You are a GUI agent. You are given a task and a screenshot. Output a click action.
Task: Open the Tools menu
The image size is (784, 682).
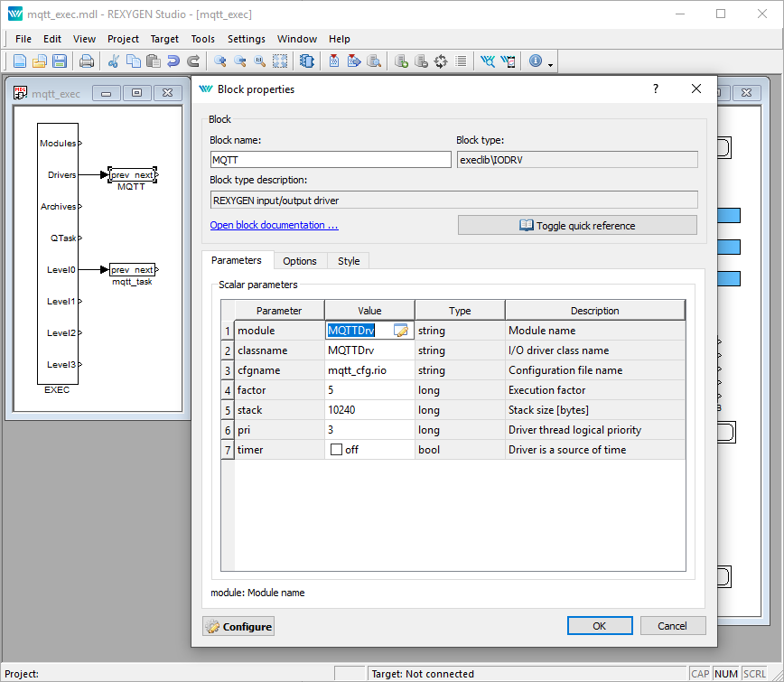coord(202,39)
